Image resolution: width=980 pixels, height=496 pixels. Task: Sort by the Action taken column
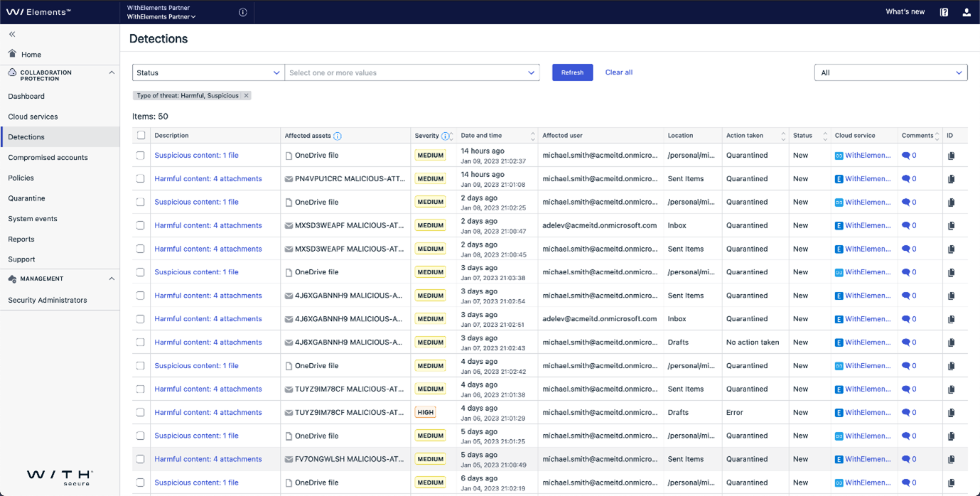tap(783, 136)
